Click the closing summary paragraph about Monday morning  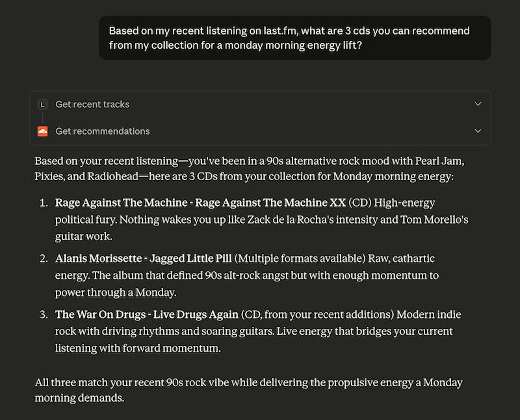pos(250,389)
